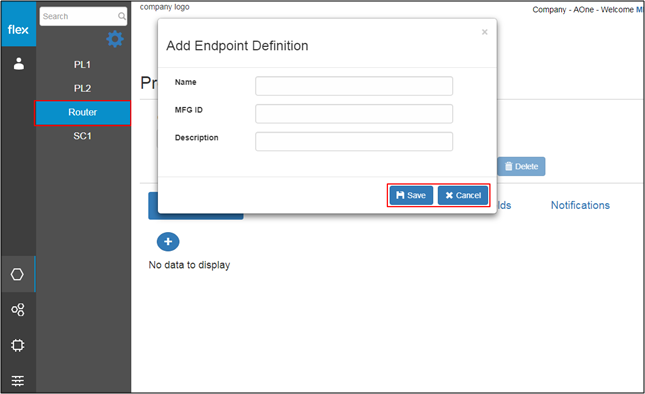Viewport: 645px width, 394px height.
Task: Switch to the Notifications tab
Action: [580, 205]
